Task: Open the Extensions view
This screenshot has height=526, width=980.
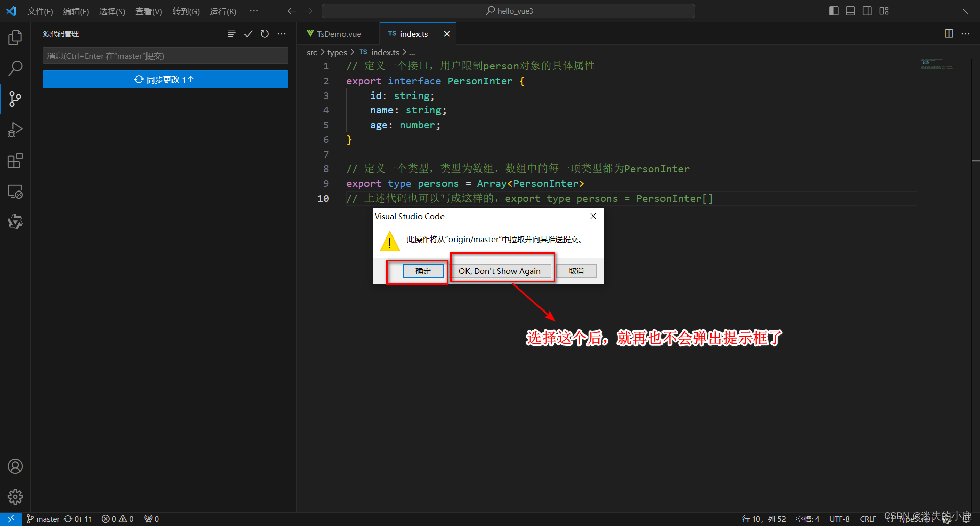Action: [15, 160]
